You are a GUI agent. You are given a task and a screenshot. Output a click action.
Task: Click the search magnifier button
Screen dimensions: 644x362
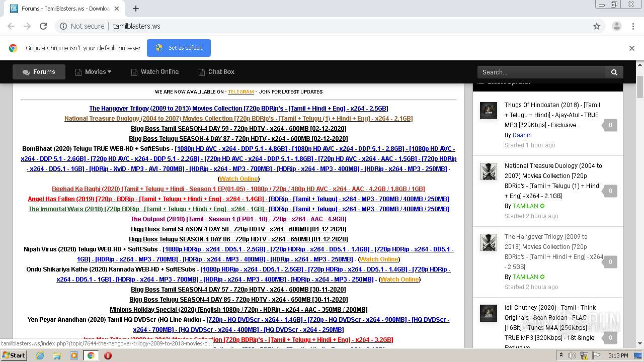614,72
